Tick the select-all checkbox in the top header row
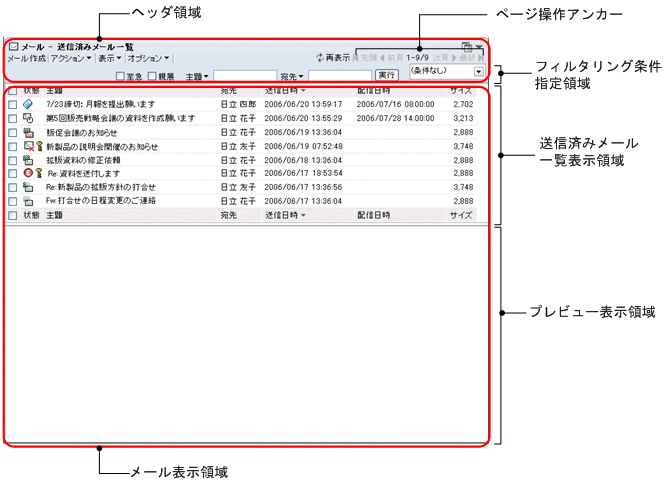 click(x=13, y=91)
